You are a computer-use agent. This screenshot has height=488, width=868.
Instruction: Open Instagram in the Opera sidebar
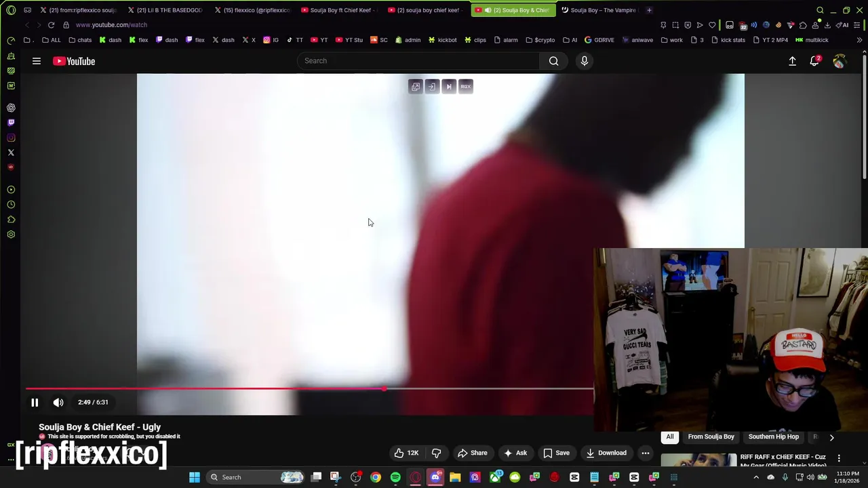pos(11,138)
